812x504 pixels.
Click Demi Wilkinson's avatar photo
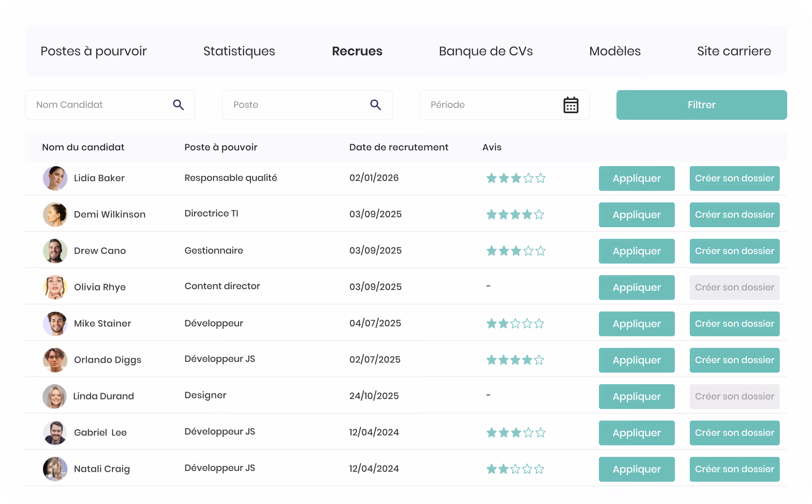pyautogui.click(x=55, y=214)
